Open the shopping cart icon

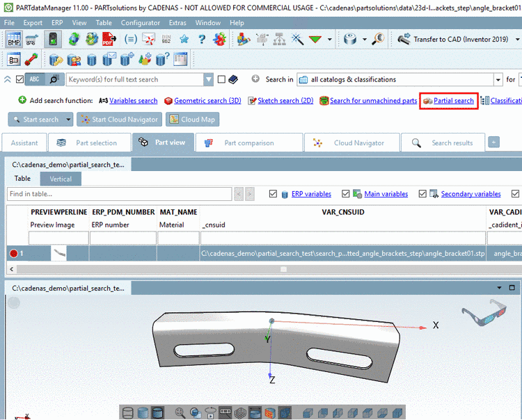coord(31,40)
